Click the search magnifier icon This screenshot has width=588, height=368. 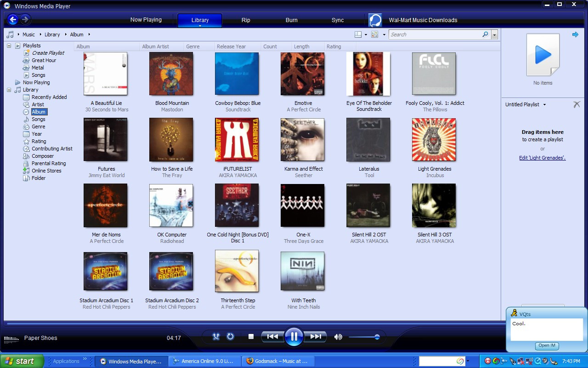485,34
